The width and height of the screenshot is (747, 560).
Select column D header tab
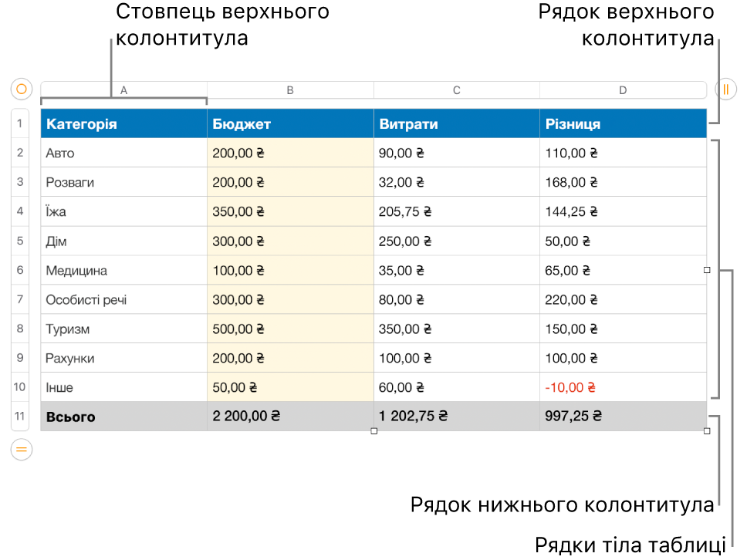(623, 90)
